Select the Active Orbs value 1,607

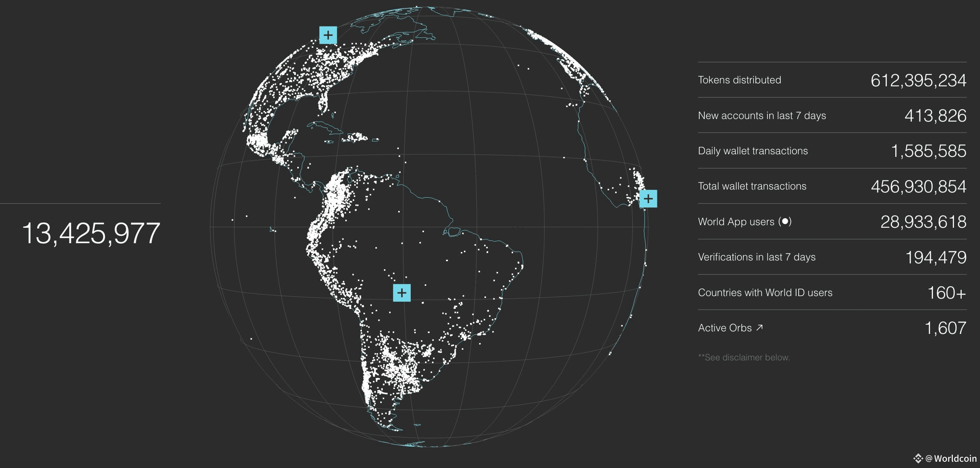pyautogui.click(x=945, y=328)
